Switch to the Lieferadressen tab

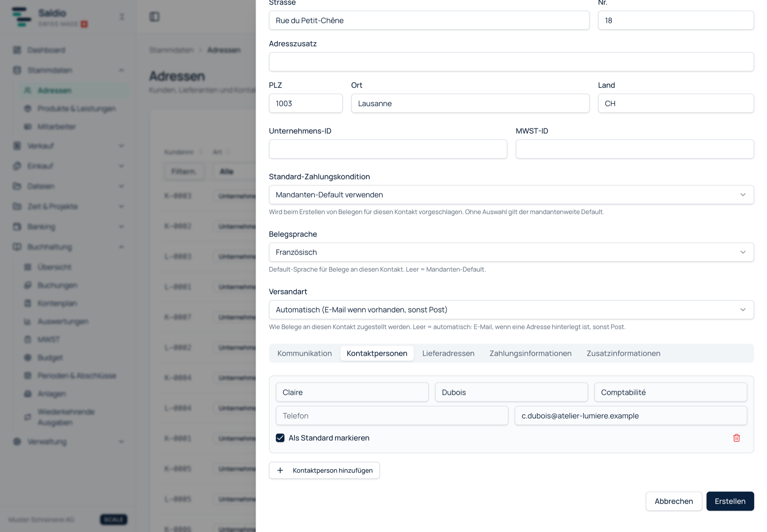point(448,353)
